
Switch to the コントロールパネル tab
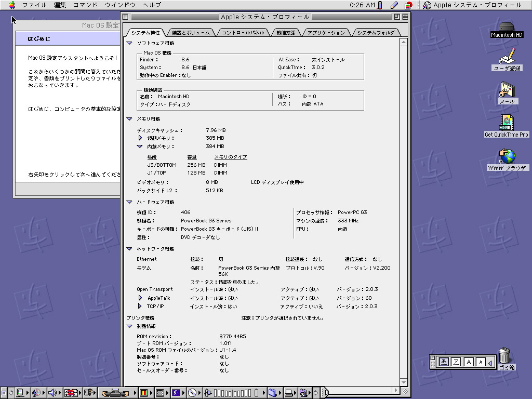[x=243, y=33]
